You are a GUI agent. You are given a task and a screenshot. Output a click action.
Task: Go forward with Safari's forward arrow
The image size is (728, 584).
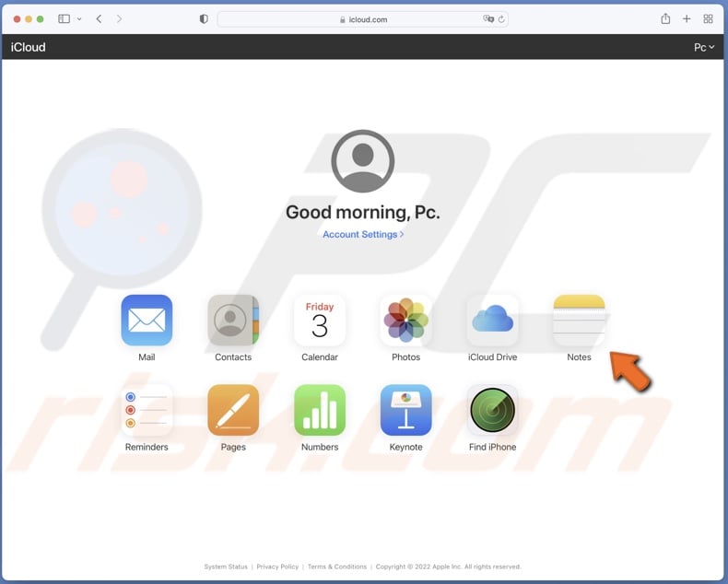119,18
